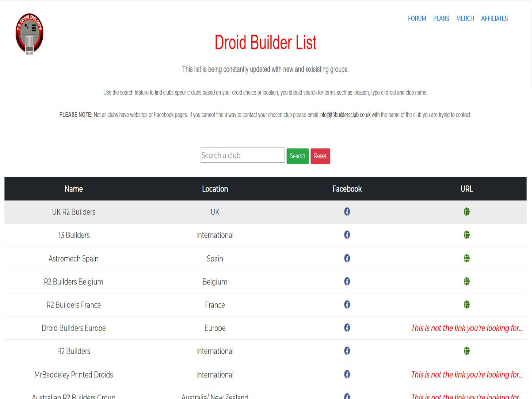Click the Facebook icon for MrBaddeley Printed Droids
Image resolution: width=532 pixels, height=399 pixels.
tap(347, 374)
